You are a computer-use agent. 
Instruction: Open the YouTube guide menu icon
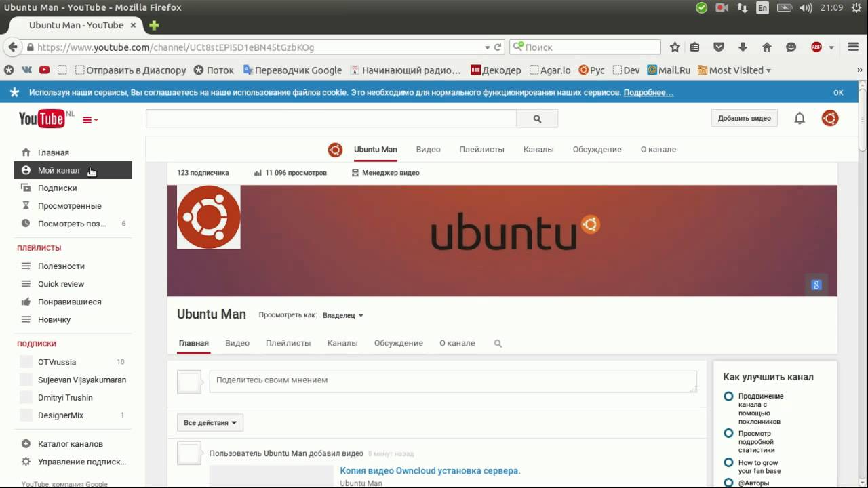pyautogui.click(x=90, y=120)
